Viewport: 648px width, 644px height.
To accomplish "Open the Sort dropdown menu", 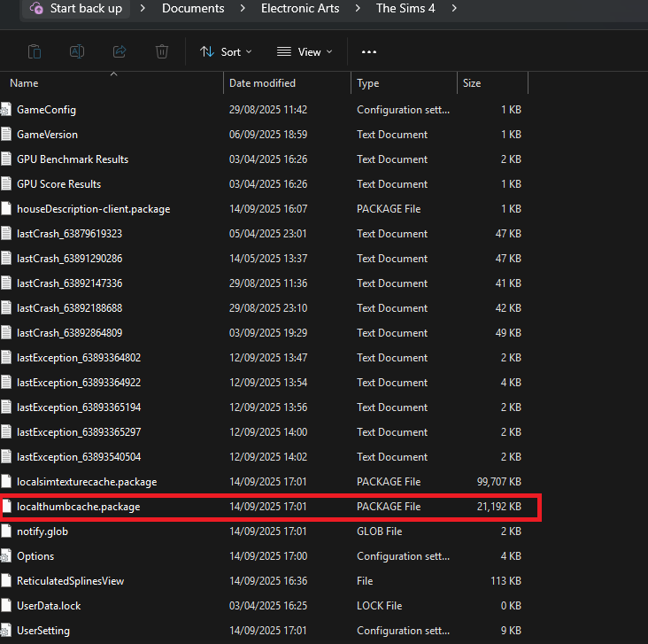I will (x=227, y=52).
